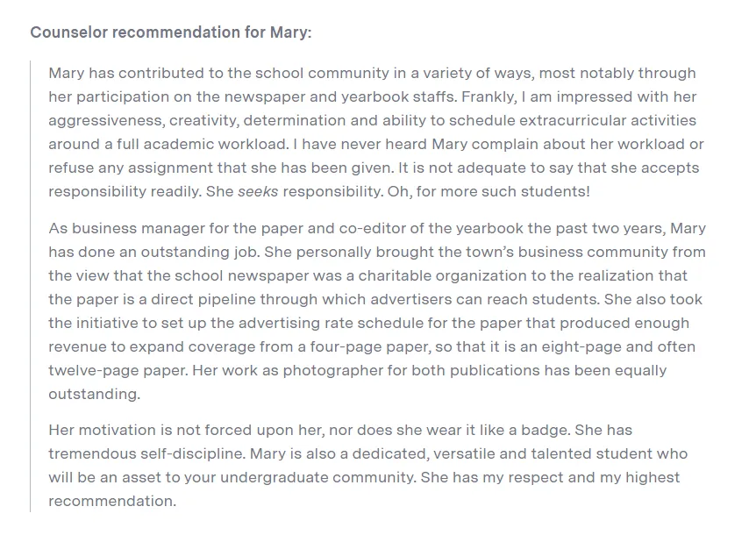756x535 pixels.
Task: Click the phrase "undergraduate community"
Action: tap(337, 478)
